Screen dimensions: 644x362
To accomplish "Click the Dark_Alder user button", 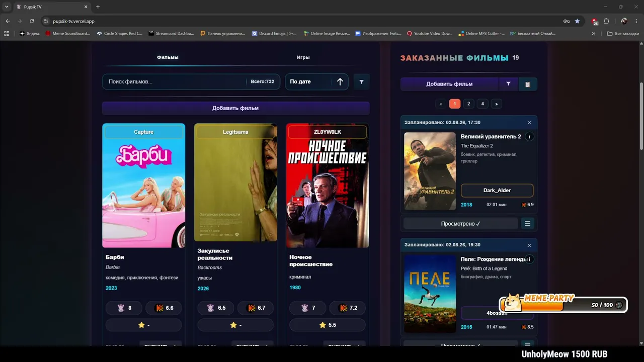I will click(x=497, y=191).
